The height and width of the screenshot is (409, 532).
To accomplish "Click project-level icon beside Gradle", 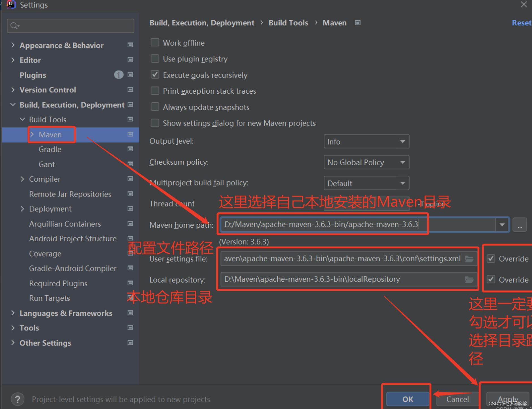I will pyautogui.click(x=130, y=149).
